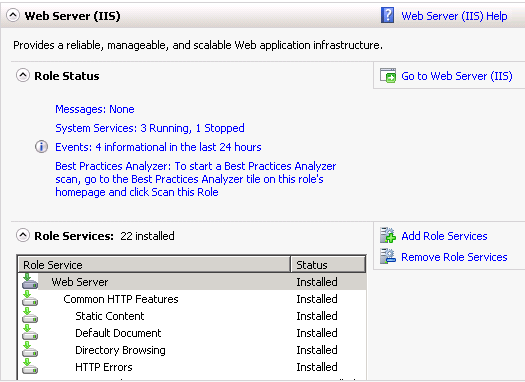Click the Installed status of Directory Browsing
Viewport: 525px width, 382px height.
point(317,350)
